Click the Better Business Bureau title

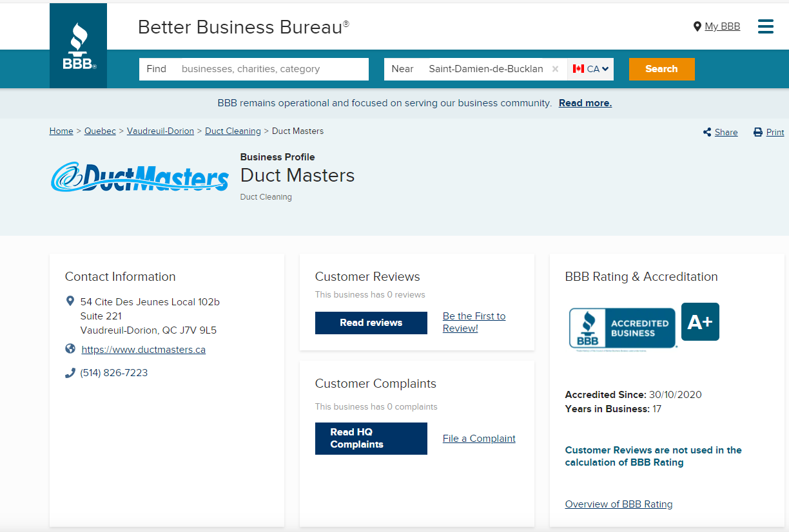244,27
